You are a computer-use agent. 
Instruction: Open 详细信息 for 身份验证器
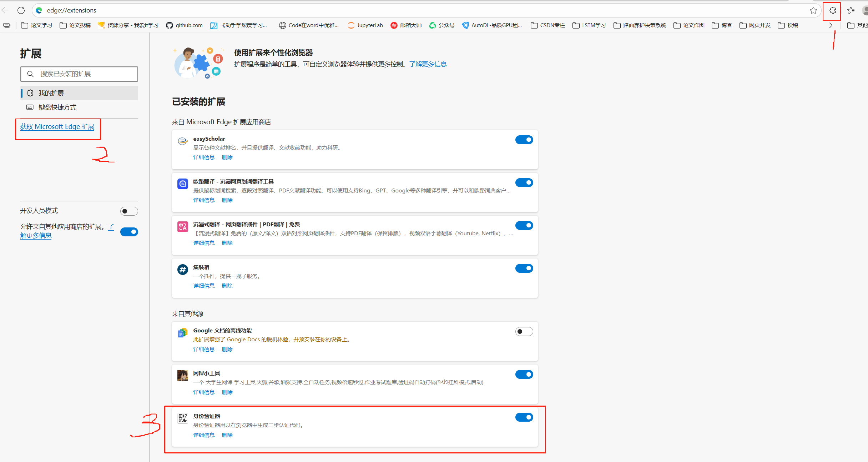pyautogui.click(x=204, y=435)
